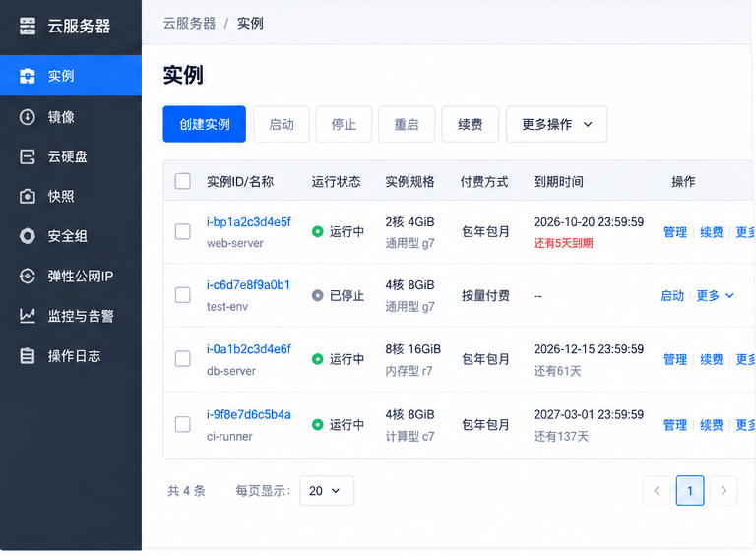Click 共 4 条 total count text
The image size is (756, 556).
tap(187, 491)
